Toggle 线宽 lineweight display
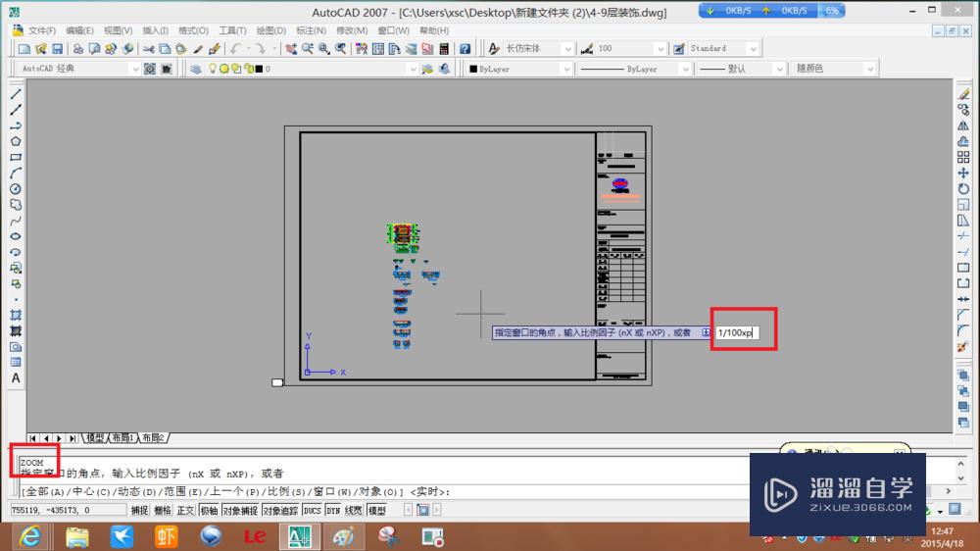Screen dimensions: 980x551 [353, 511]
